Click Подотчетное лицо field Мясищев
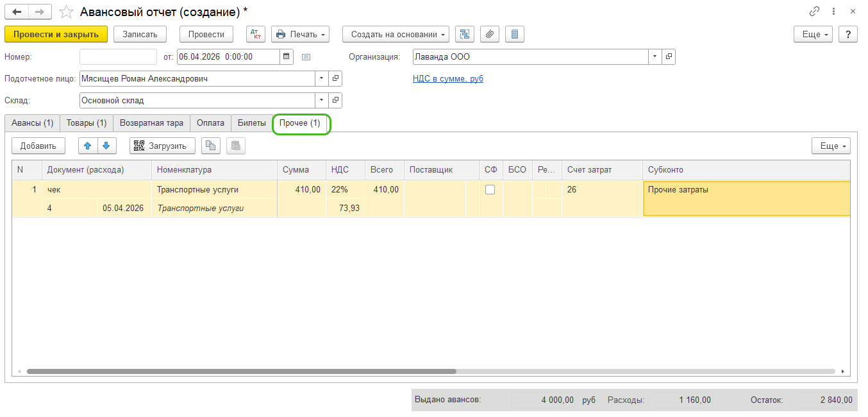868x417 pixels. click(197, 78)
